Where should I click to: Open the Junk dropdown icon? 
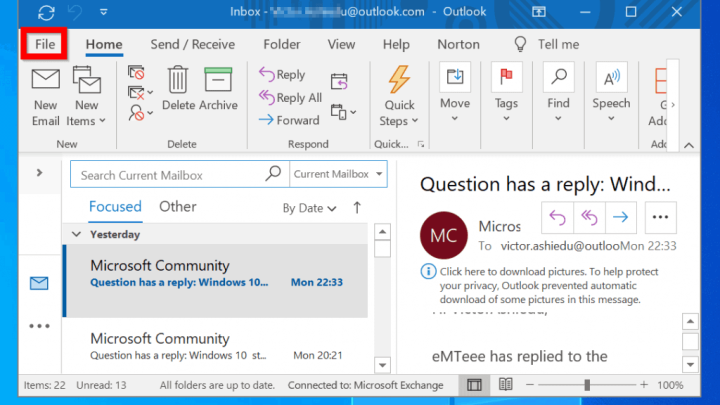pos(140,113)
